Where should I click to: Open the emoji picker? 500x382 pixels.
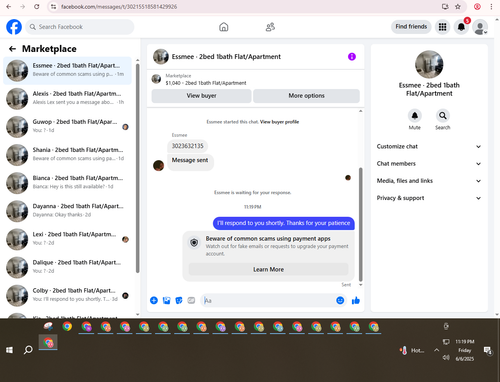[x=340, y=301]
